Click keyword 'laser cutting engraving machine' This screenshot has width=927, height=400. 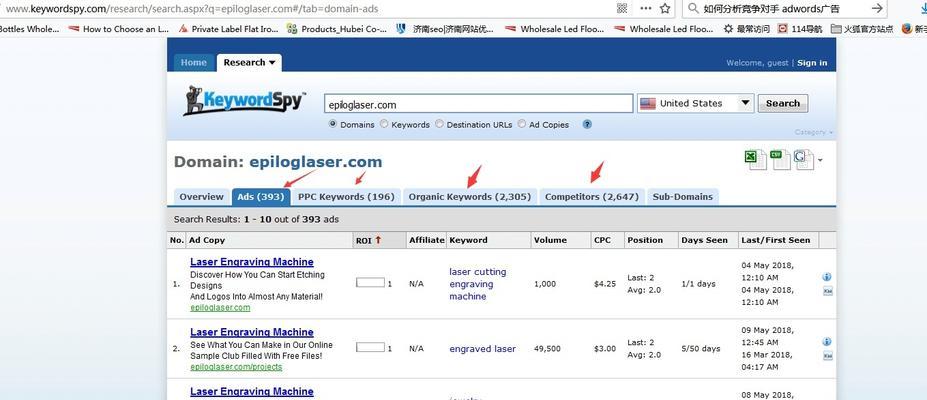pos(478,284)
